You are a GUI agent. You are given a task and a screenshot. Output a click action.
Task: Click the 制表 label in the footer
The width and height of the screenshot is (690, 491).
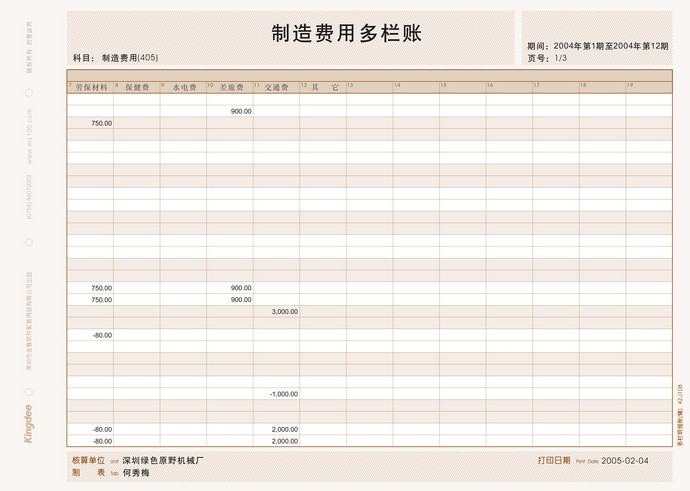click(x=88, y=473)
